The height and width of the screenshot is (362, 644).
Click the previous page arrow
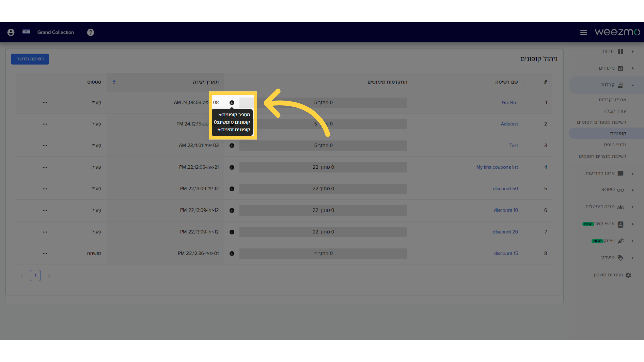[x=21, y=276]
